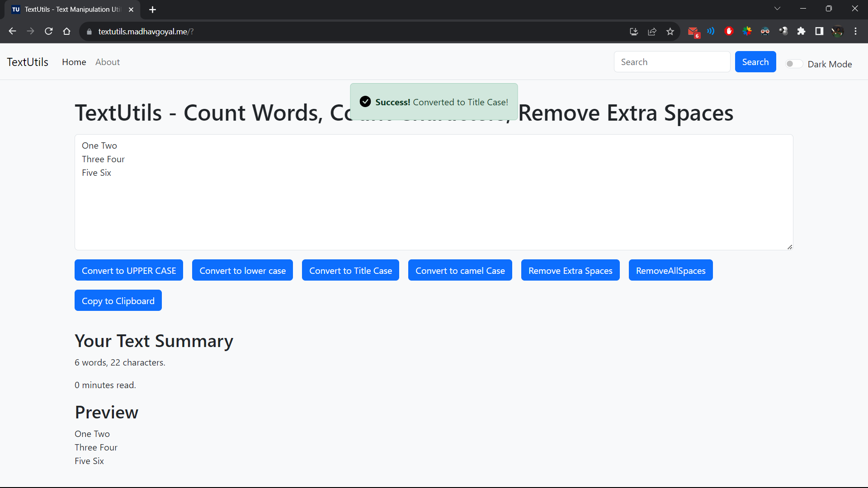Open the share page icon
Viewport: 868px width, 488px height.
tap(652, 31)
